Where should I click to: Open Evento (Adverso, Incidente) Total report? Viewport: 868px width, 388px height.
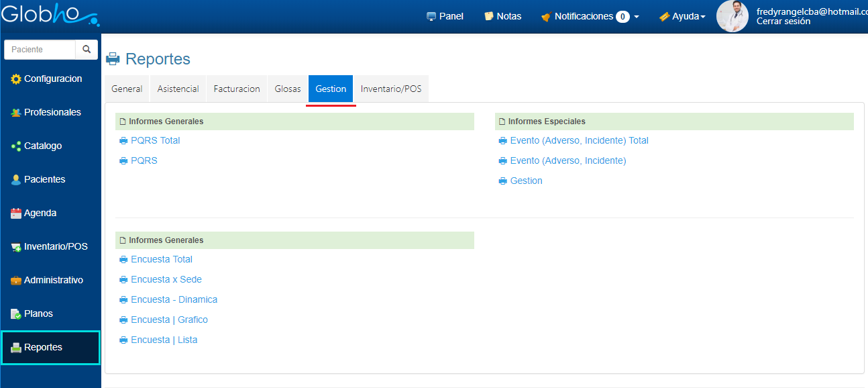coord(579,141)
